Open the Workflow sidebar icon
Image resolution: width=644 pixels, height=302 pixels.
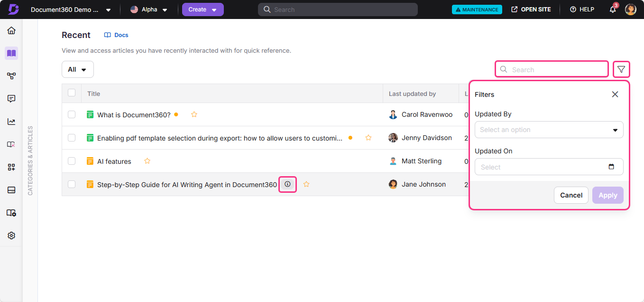coord(11,75)
